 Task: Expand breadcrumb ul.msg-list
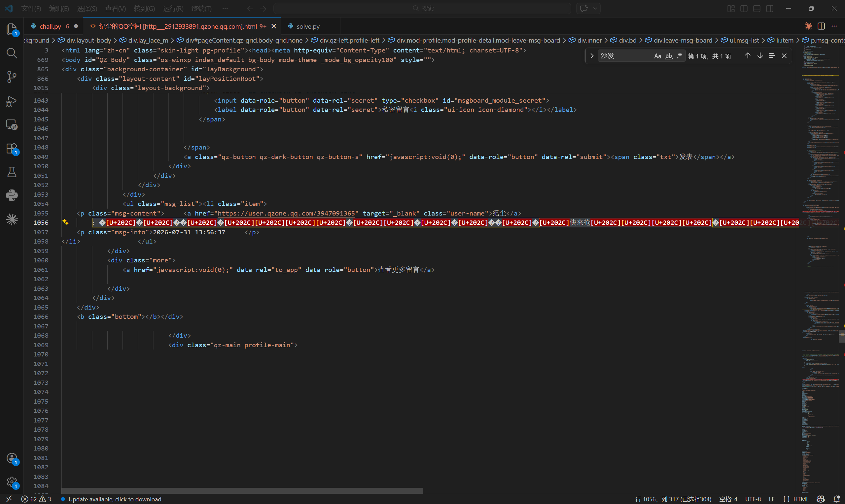[744, 40]
